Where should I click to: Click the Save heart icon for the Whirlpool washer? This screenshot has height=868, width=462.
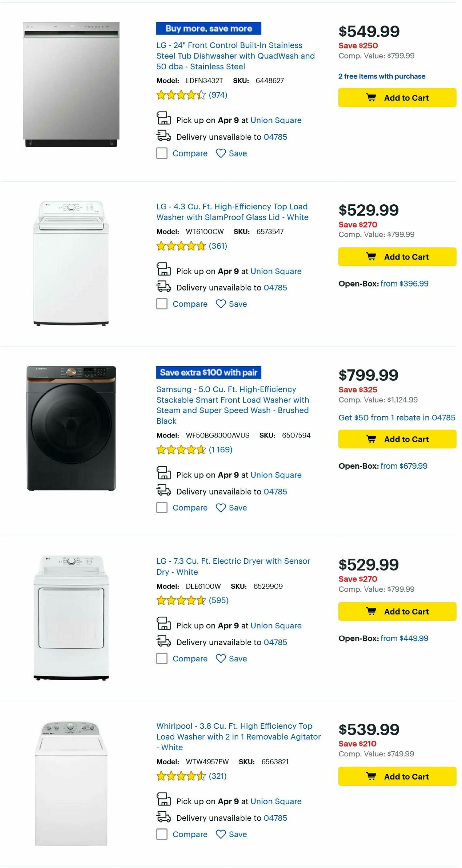click(x=220, y=834)
